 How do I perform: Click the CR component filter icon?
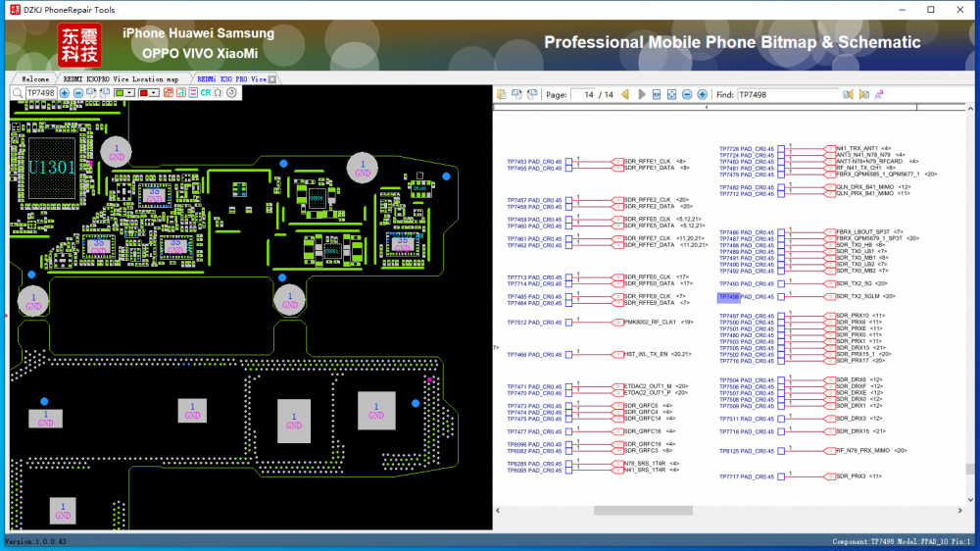pyautogui.click(x=206, y=93)
